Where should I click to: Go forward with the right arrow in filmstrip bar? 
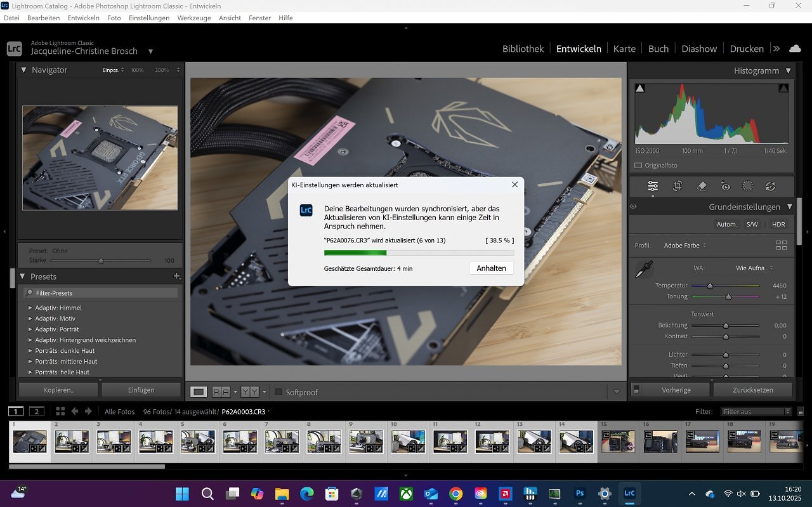88,411
